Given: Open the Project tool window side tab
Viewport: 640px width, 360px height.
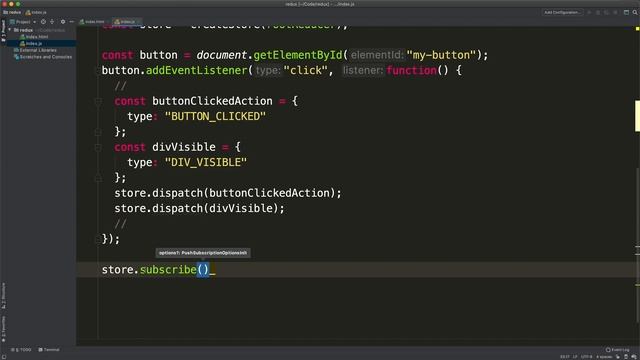Looking at the screenshot, I should (x=3, y=31).
